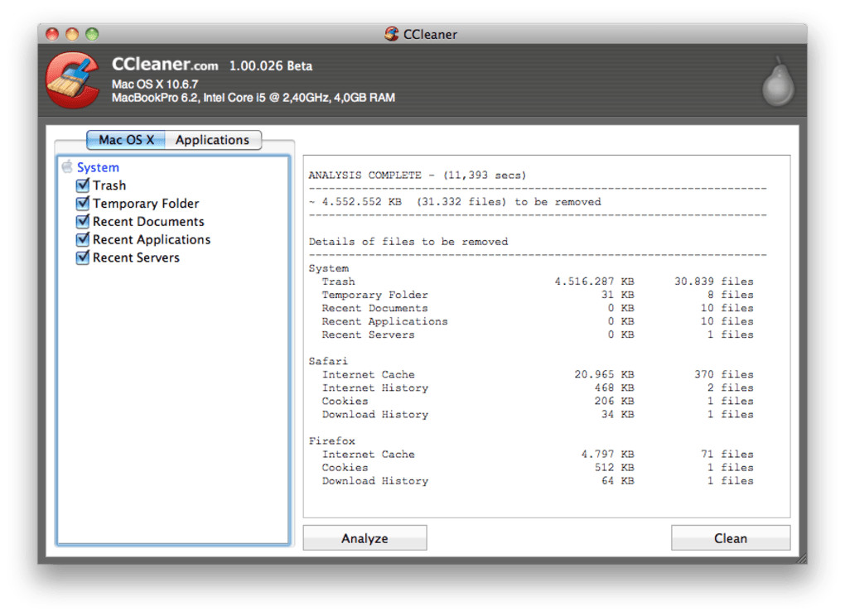
Task: Click the '370 files' count for Safari cache
Action: click(724, 375)
